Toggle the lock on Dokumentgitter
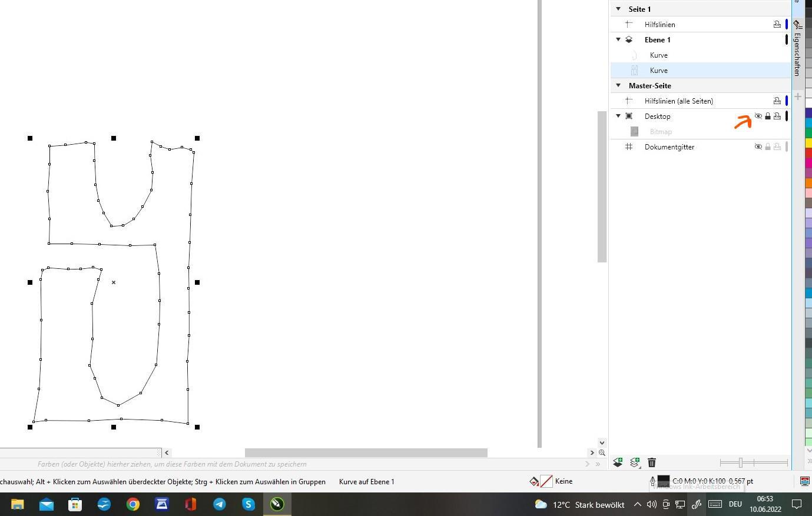Image resolution: width=812 pixels, height=516 pixels. pos(768,147)
